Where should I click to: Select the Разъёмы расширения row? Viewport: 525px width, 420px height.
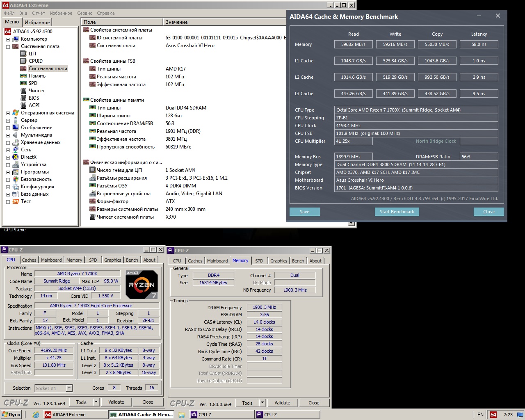pyautogui.click(x=184, y=178)
